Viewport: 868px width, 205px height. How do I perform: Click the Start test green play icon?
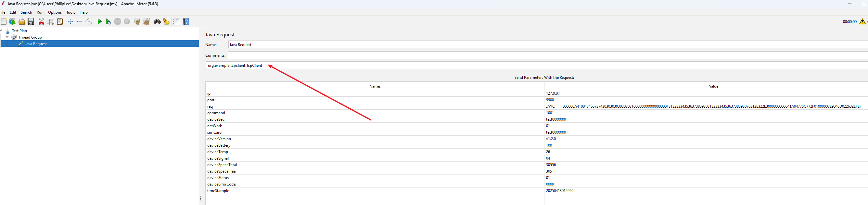coord(99,21)
